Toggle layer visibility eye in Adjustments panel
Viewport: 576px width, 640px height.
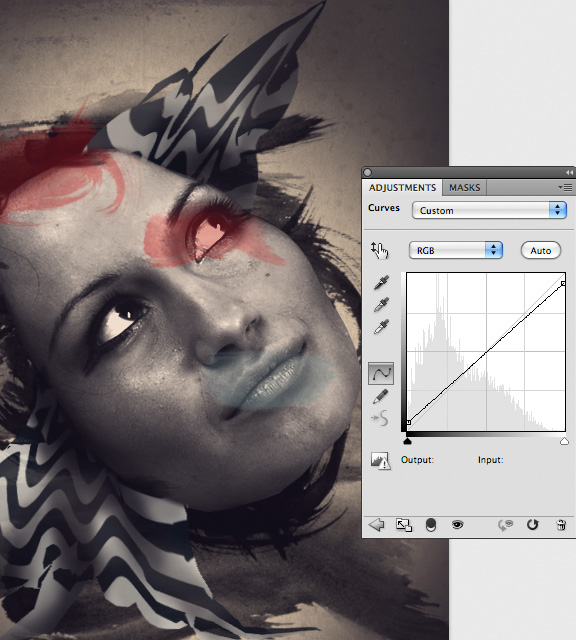click(458, 524)
